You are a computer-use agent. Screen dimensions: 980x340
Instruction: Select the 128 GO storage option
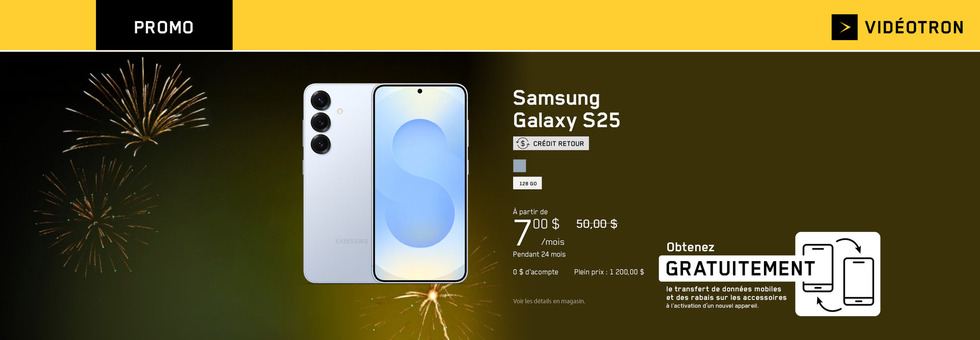click(527, 183)
